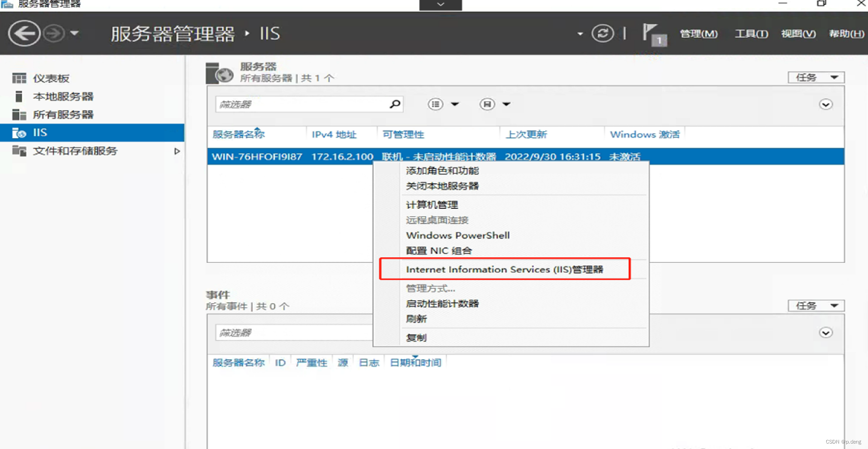The image size is (868, 449).
Task: Open the 任务 dropdown in the events panel
Action: tap(816, 306)
